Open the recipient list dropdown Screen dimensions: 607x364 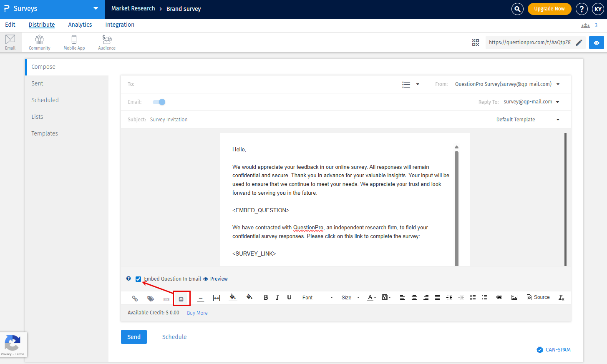411,84
